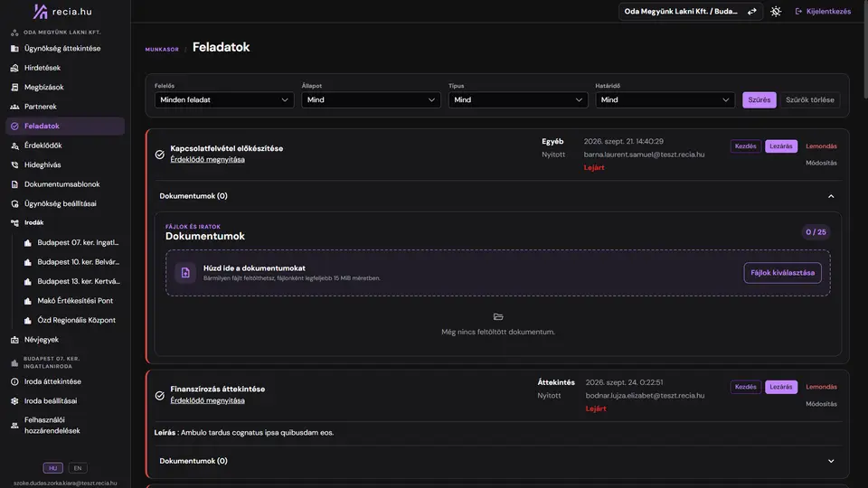Click the empty folder icon
Viewport: 868px width, 488px height.
pyautogui.click(x=498, y=317)
